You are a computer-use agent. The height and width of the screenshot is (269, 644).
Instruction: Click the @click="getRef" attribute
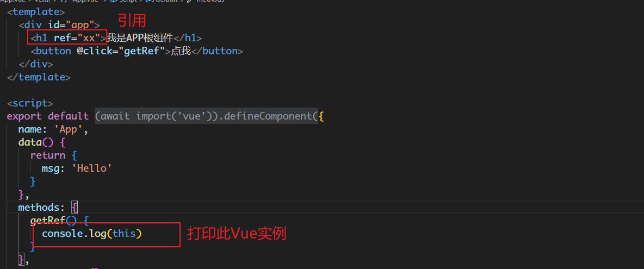pos(121,51)
